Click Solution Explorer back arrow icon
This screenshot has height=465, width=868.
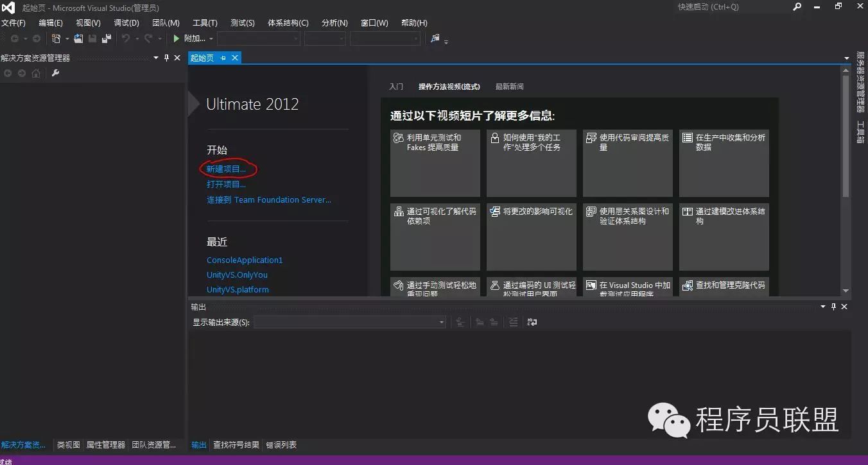8,73
